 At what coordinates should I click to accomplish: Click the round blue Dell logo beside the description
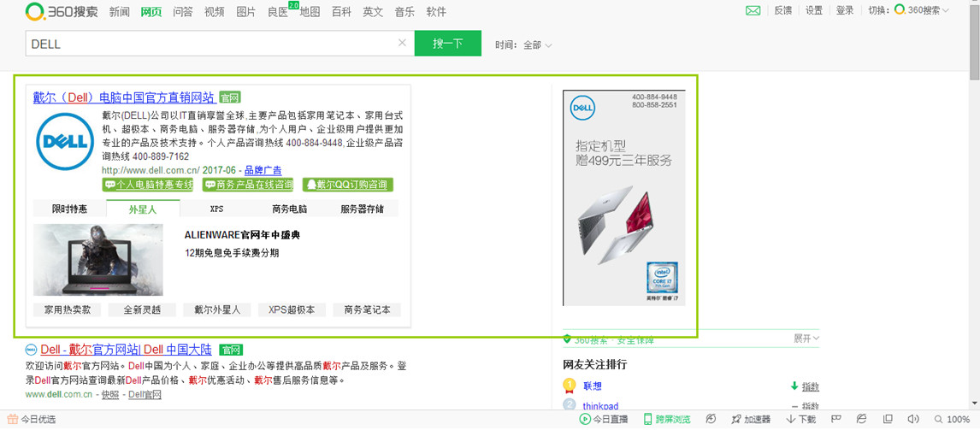click(64, 142)
